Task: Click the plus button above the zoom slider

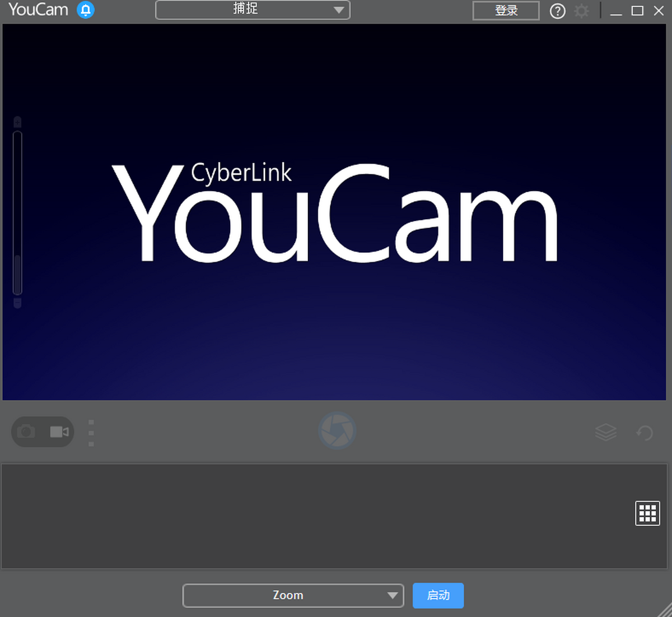Action: pos(17,122)
